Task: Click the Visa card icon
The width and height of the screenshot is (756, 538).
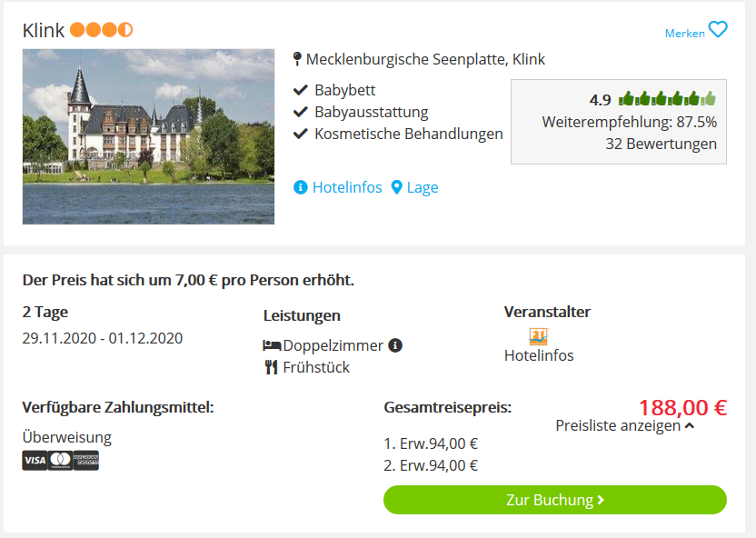Action: [35, 461]
